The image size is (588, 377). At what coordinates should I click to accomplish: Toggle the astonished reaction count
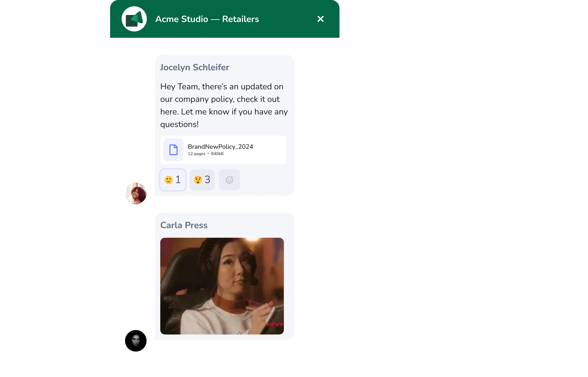[202, 180]
